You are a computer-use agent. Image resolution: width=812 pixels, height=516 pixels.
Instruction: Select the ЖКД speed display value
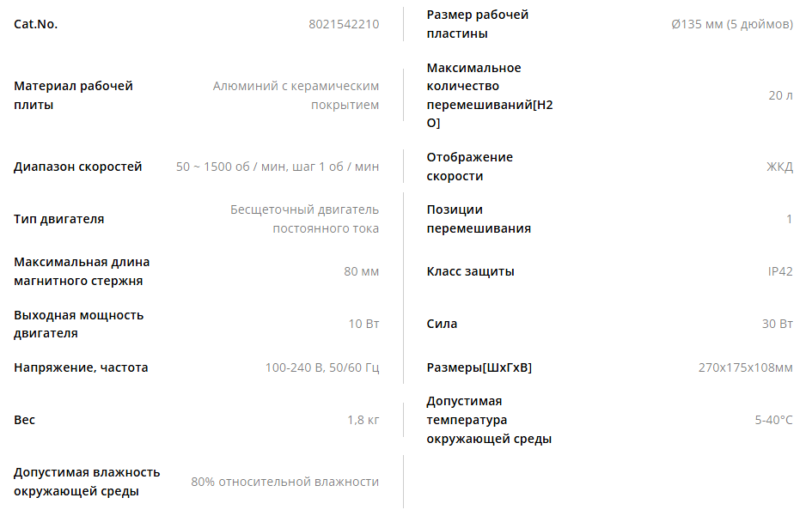779,167
